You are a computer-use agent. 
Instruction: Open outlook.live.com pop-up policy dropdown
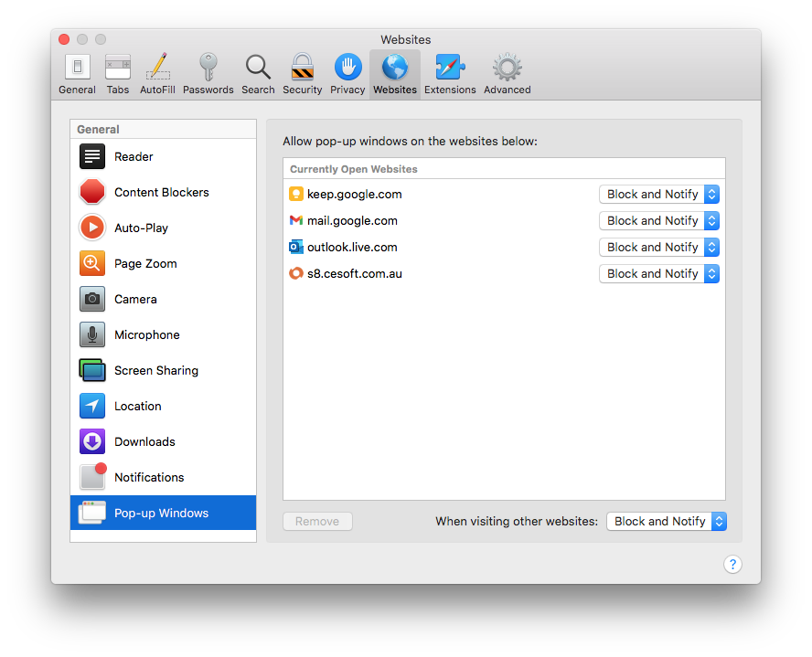658,247
